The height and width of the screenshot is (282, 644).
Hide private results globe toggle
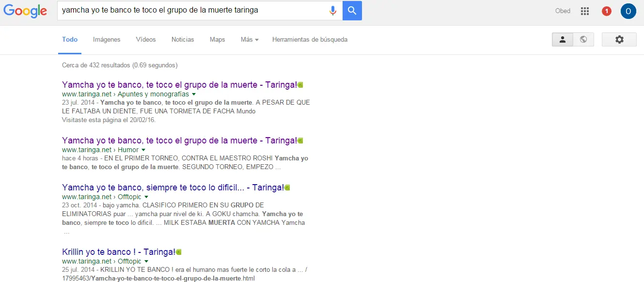583,40
